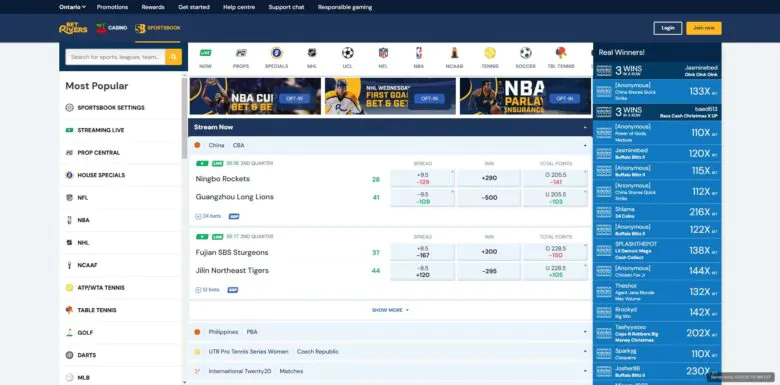780x385 pixels.
Task: Open the Promotions menu item
Action: coord(112,7)
